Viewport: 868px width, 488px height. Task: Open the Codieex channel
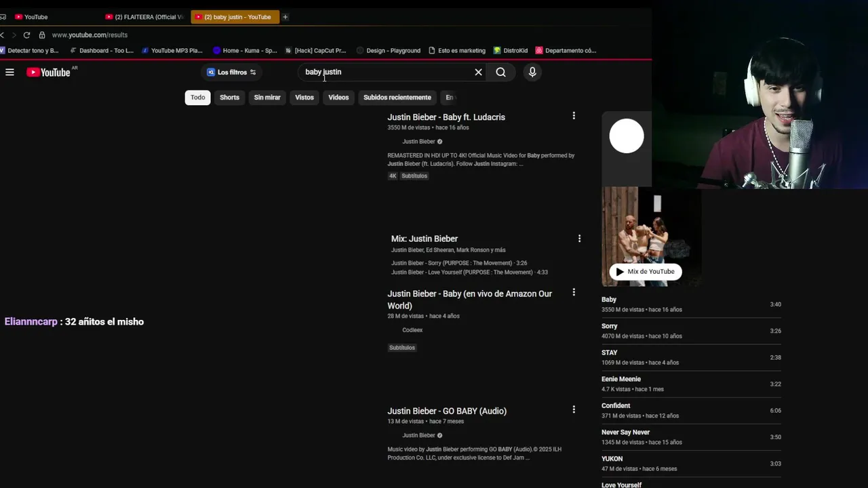pos(412,330)
